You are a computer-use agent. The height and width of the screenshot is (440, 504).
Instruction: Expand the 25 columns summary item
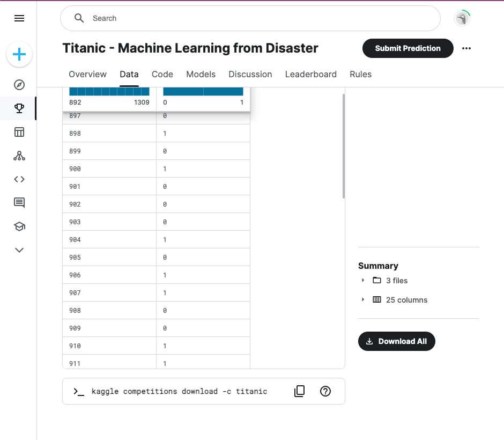363,300
